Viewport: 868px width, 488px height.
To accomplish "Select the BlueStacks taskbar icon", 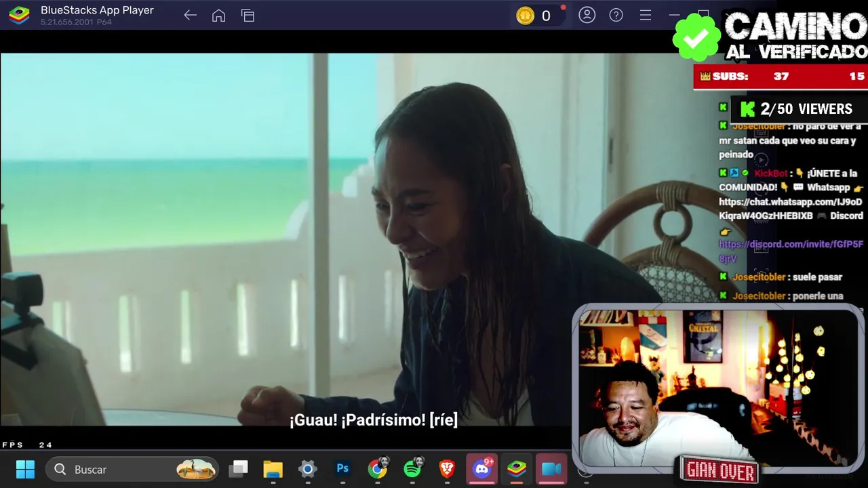I will tap(517, 468).
